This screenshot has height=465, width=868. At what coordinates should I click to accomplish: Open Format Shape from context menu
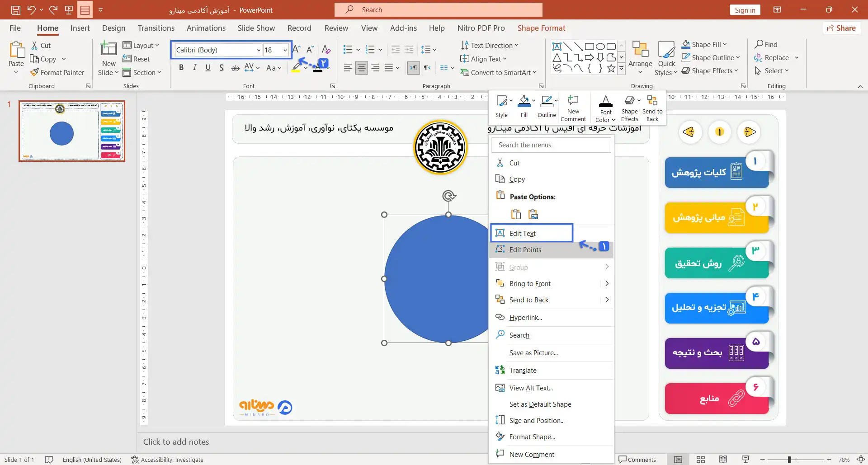(x=551, y=437)
